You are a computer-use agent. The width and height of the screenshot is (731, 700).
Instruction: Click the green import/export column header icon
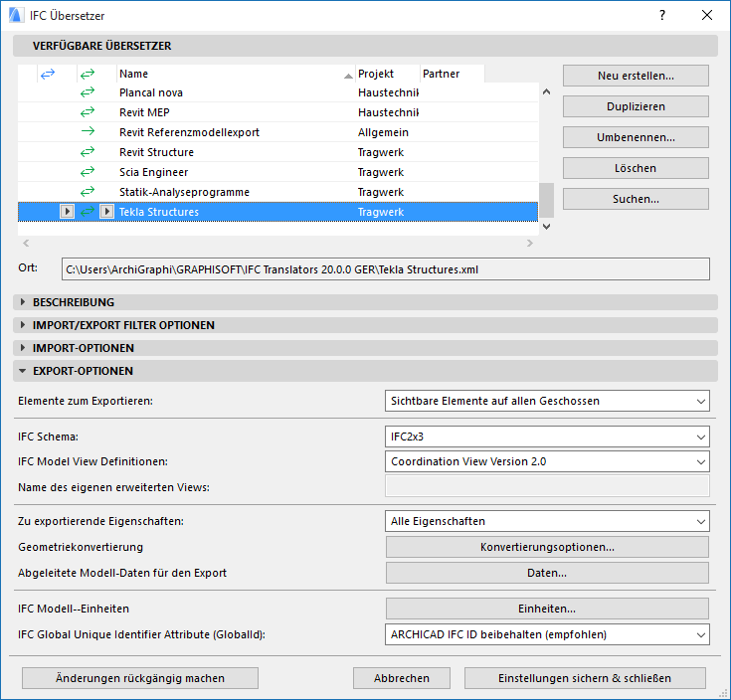(x=88, y=74)
